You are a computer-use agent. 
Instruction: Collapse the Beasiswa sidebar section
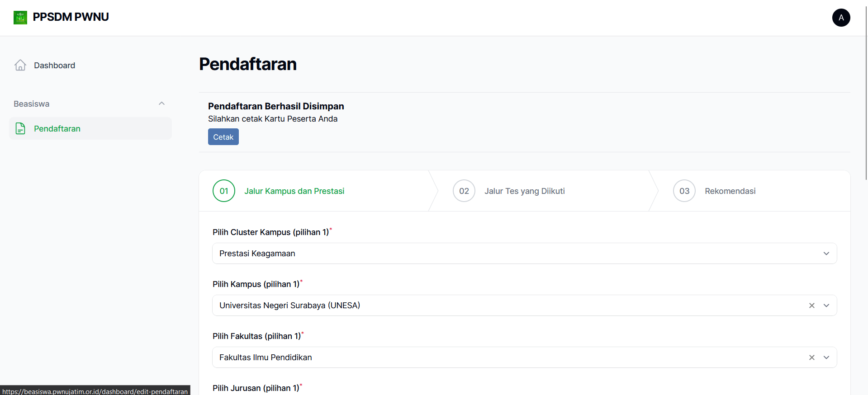pyautogui.click(x=161, y=104)
